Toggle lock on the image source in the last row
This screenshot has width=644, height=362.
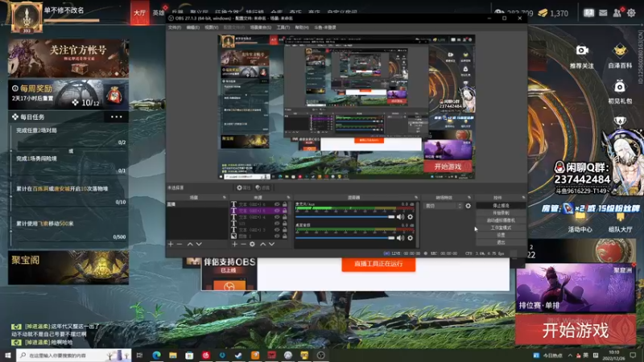pos(285,237)
